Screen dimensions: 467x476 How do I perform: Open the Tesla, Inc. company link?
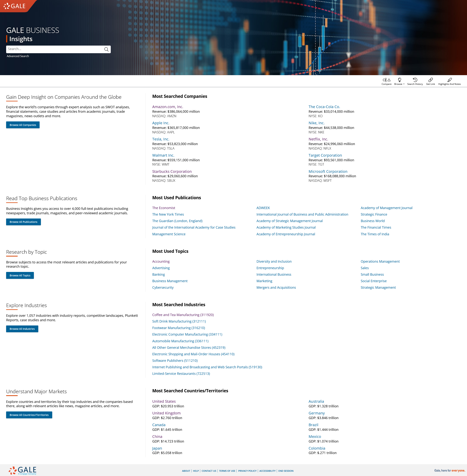pyautogui.click(x=161, y=139)
